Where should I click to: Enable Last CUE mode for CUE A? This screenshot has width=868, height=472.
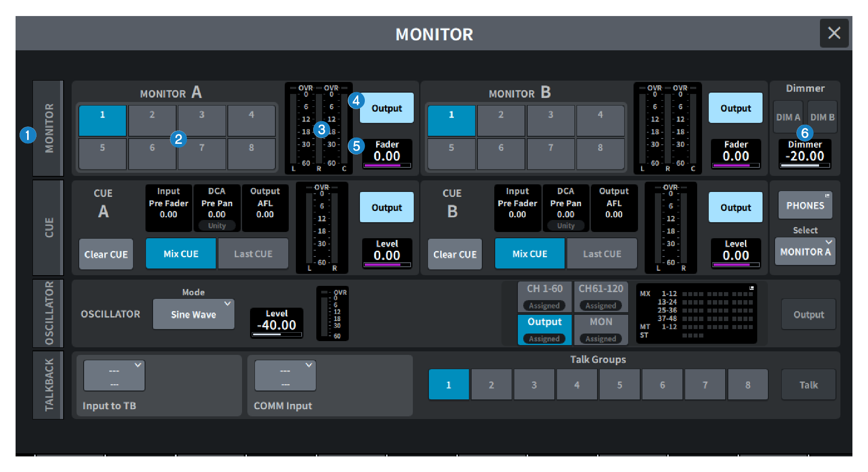coord(253,253)
